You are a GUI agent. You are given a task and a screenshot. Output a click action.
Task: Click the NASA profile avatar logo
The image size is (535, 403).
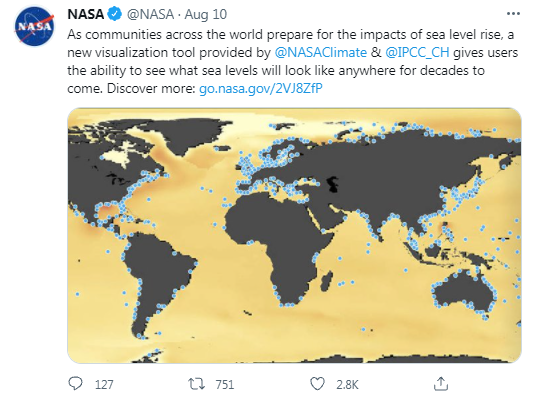[x=34, y=26]
